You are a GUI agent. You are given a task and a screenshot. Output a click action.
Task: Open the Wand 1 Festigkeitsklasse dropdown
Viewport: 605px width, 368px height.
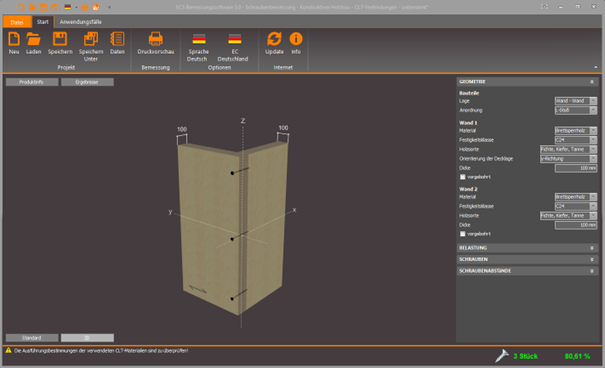pyautogui.click(x=576, y=140)
